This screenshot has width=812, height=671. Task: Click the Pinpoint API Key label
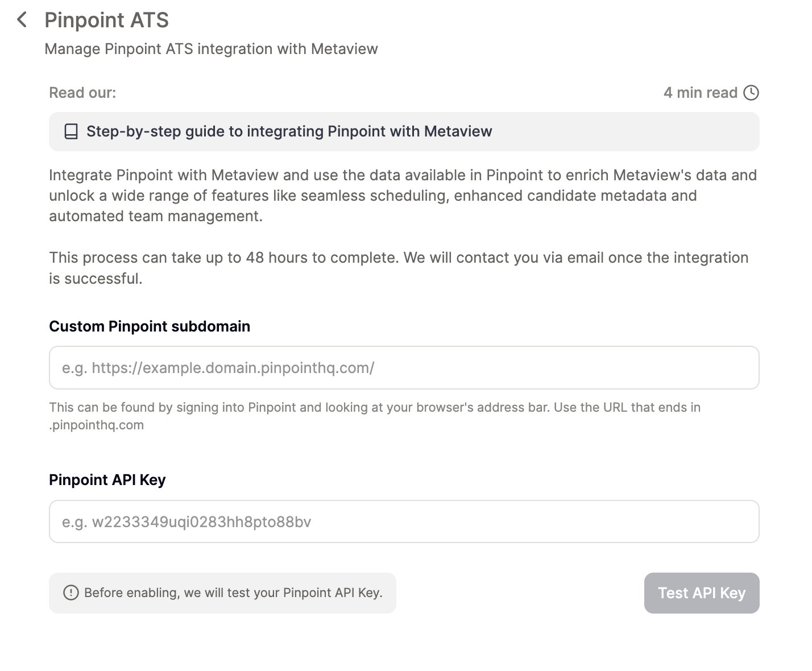tap(107, 480)
